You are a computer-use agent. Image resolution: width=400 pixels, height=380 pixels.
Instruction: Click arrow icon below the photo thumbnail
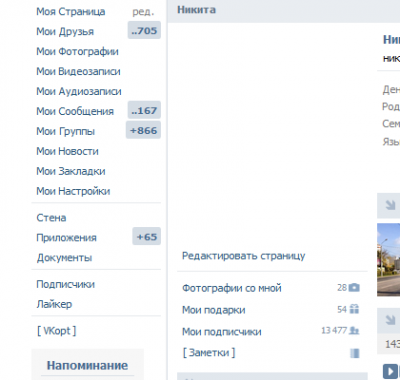pyautogui.click(x=390, y=320)
